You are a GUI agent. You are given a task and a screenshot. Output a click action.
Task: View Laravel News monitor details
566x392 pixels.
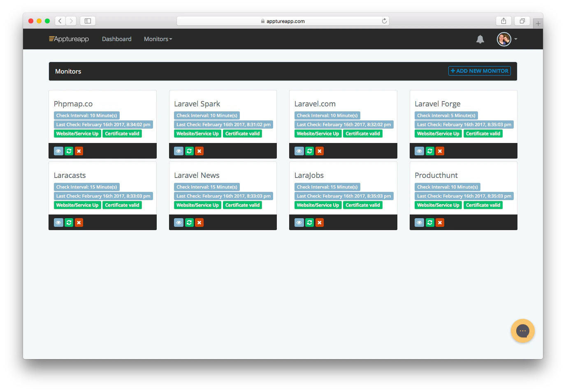tap(179, 223)
